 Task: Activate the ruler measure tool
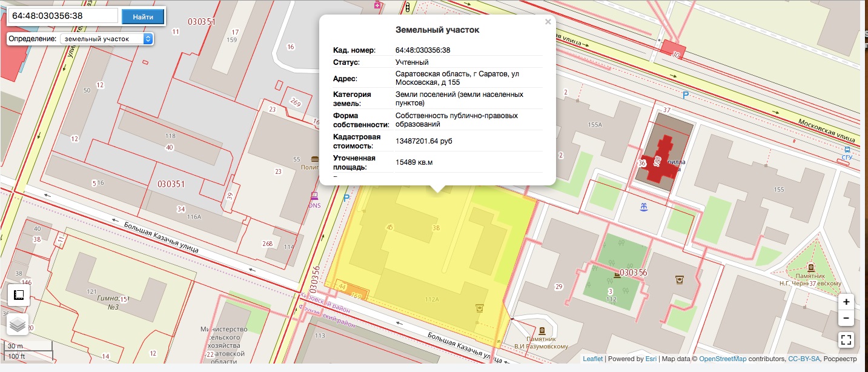tap(18, 296)
